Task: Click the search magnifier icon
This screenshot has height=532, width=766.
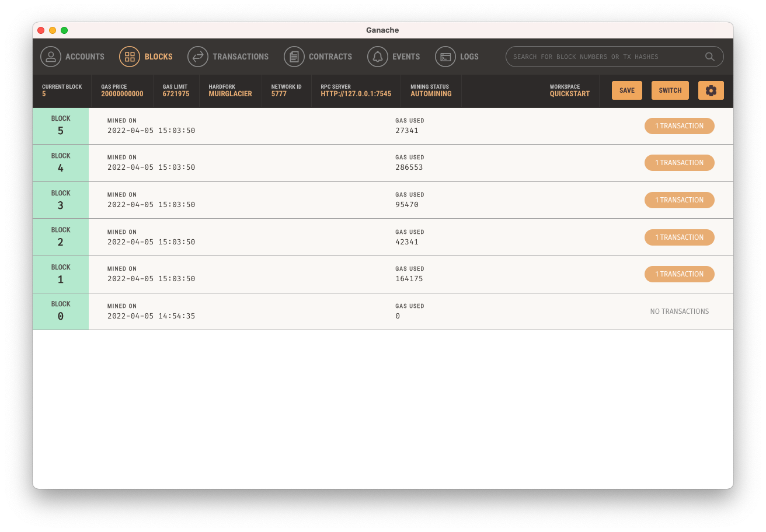Action: 710,57
